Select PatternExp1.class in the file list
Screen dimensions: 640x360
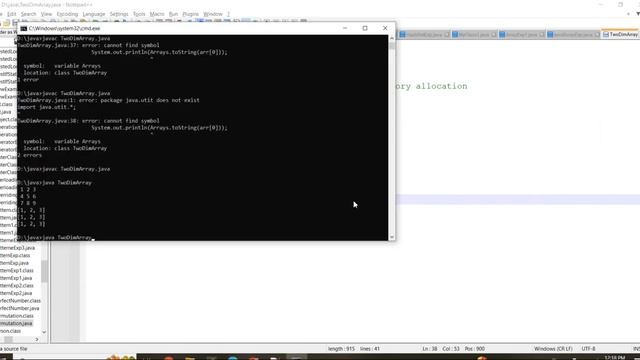pos(17,271)
